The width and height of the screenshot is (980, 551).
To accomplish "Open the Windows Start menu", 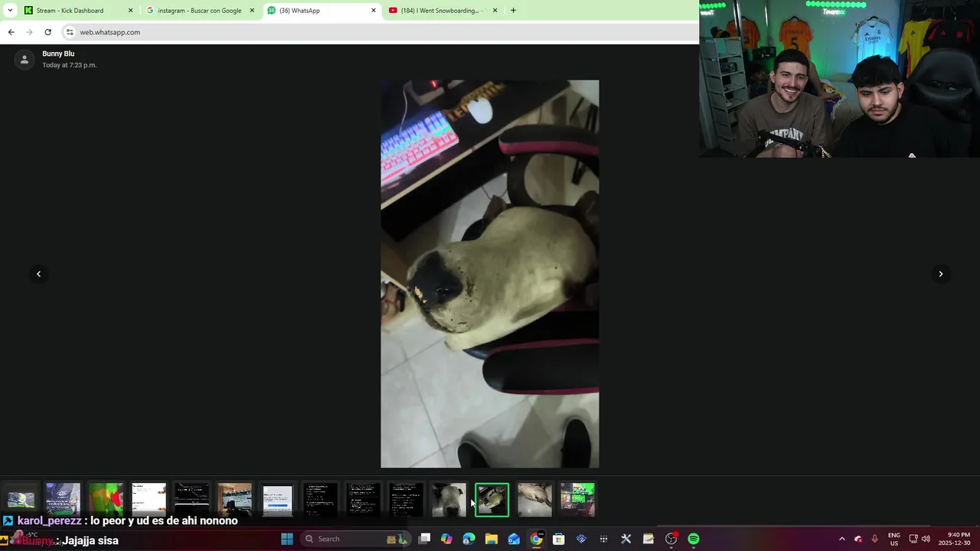I will [287, 539].
